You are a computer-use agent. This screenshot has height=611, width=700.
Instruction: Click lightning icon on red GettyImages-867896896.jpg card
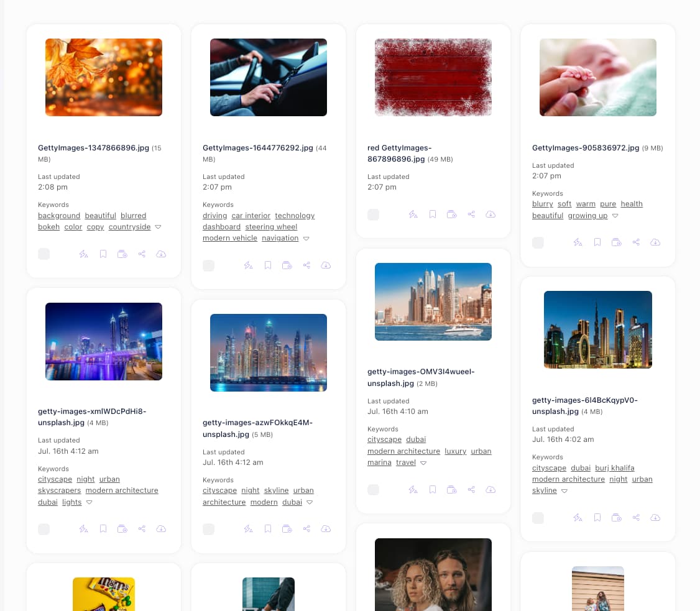[413, 214]
